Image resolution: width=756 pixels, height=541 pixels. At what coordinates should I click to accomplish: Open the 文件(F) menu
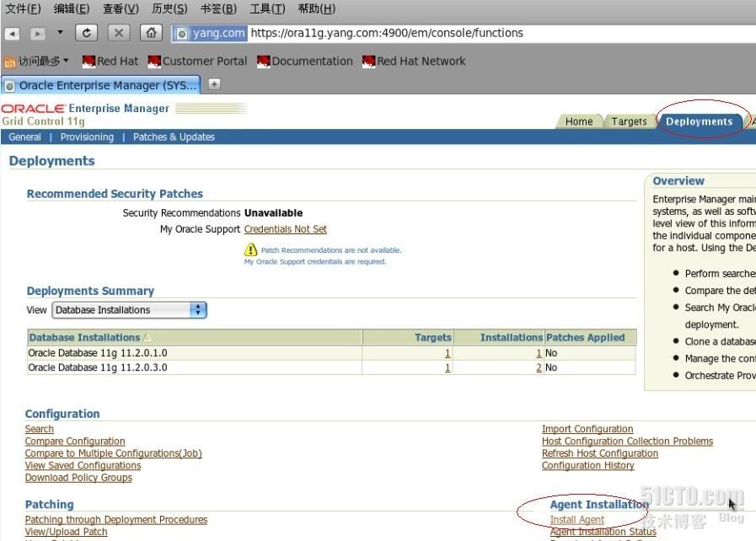pos(23,8)
